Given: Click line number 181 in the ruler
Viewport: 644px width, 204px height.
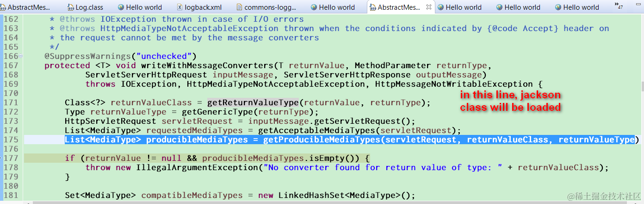Looking at the screenshot, I should click(x=10, y=195).
